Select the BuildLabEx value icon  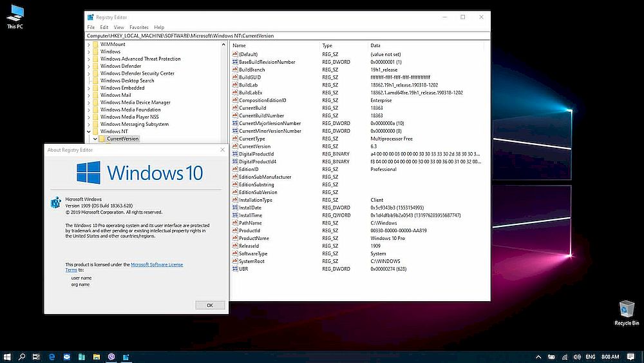point(235,92)
